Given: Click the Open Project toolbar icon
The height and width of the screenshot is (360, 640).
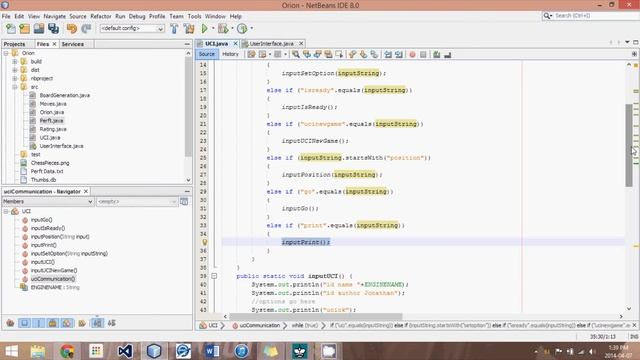Looking at the screenshot, I should click(39, 29).
